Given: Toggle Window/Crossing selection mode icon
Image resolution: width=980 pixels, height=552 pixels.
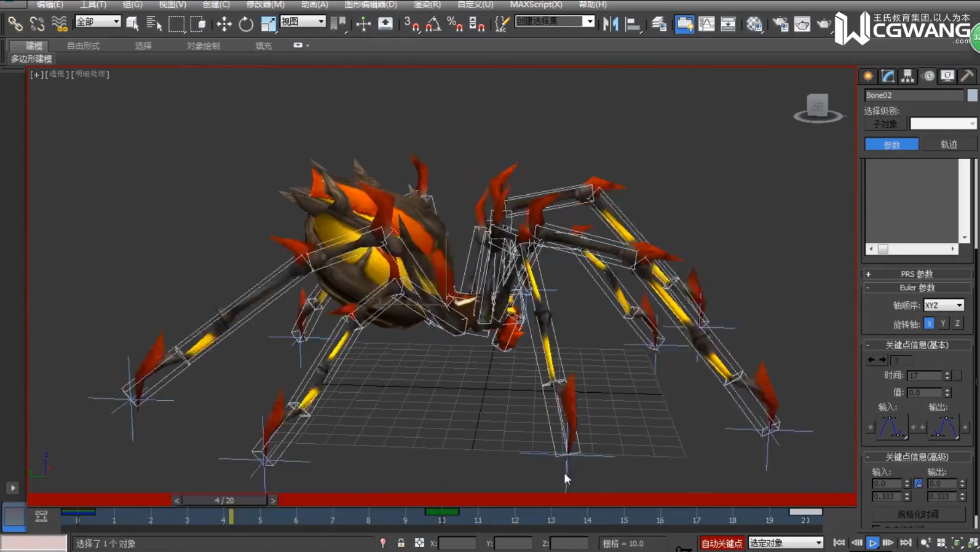Looking at the screenshot, I should pyautogui.click(x=198, y=24).
